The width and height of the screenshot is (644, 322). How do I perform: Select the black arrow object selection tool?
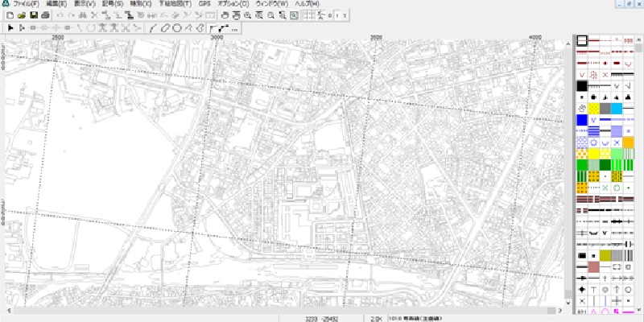click(10, 27)
